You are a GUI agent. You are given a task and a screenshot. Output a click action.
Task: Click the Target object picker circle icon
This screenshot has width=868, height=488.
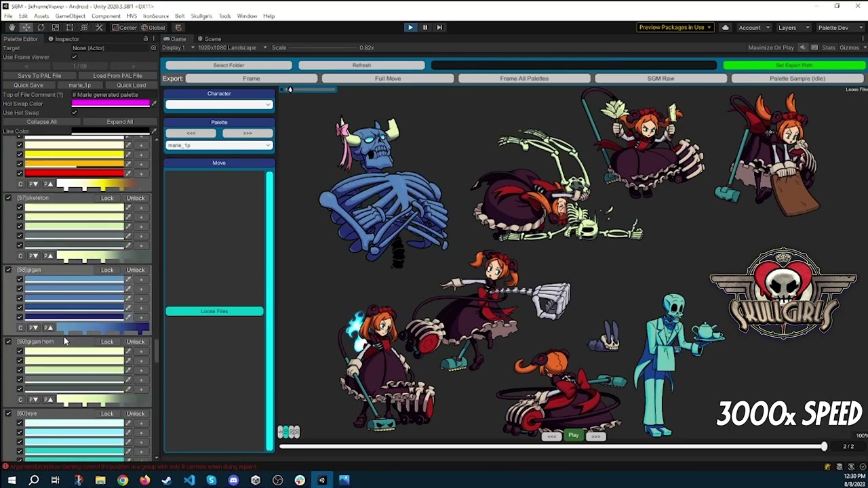click(153, 48)
